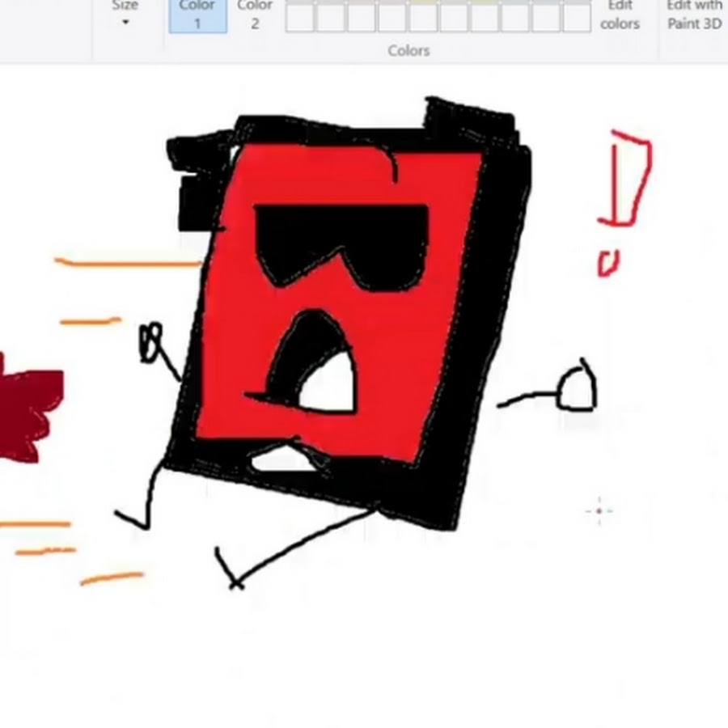The width and height of the screenshot is (728, 728).
Task: Select the Color 1 button
Action: tap(197, 15)
